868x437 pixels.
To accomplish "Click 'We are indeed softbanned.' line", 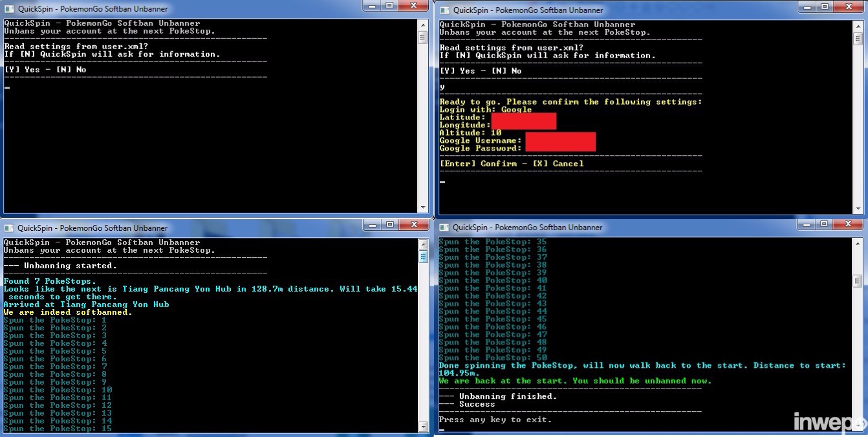I will 69,312.
